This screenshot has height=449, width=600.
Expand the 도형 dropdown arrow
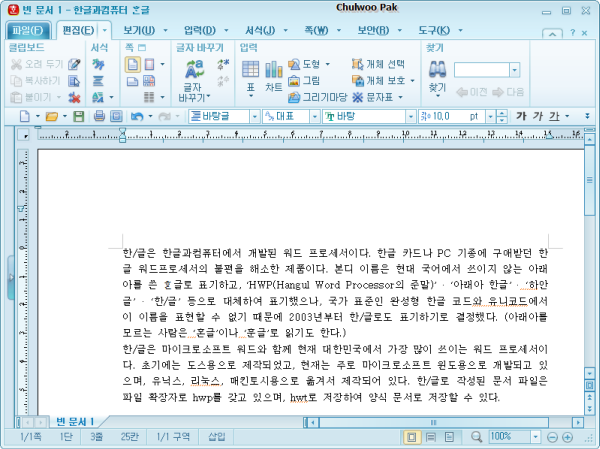(x=328, y=64)
